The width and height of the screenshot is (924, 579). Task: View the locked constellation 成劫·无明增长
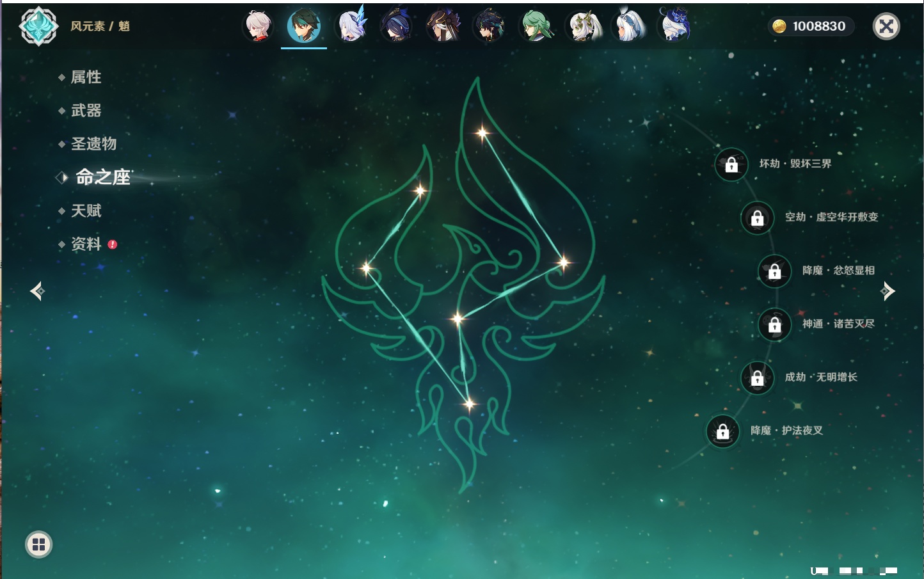coord(757,378)
